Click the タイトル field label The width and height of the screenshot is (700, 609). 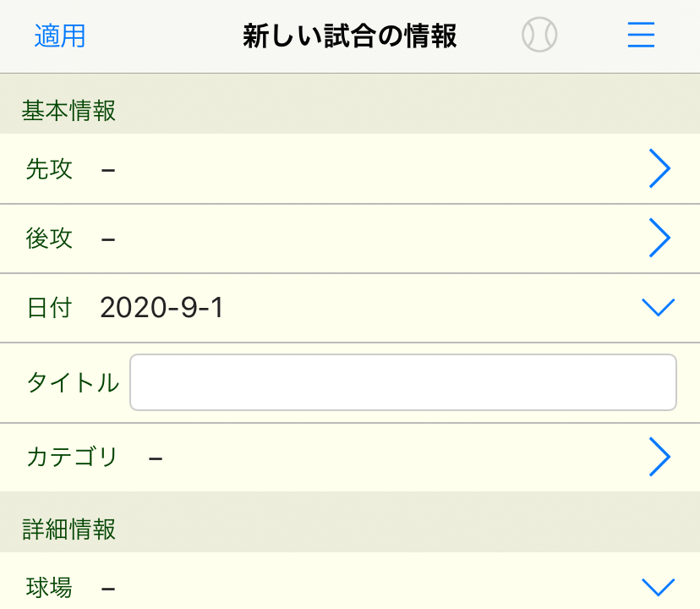tap(73, 382)
